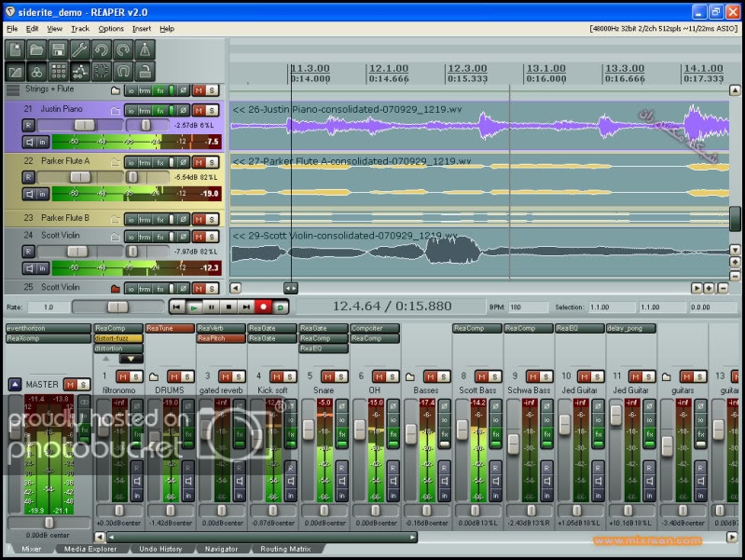
Task: Open the File menu
Action: point(12,29)
